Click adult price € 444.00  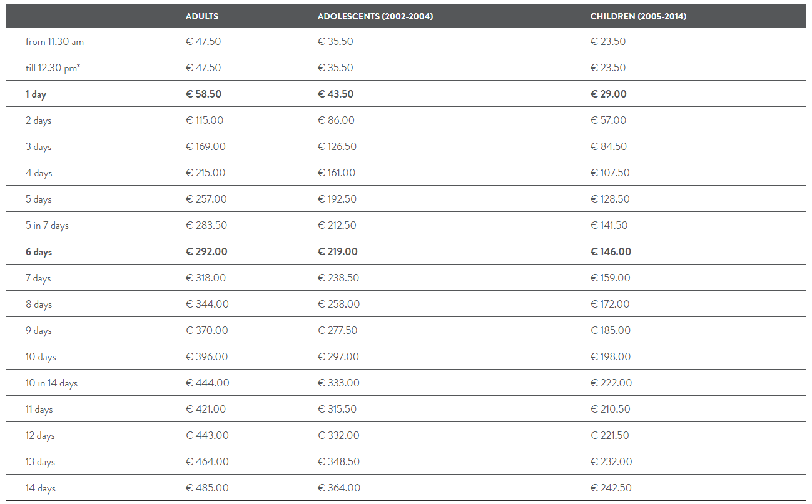click(x=208, y=383)
